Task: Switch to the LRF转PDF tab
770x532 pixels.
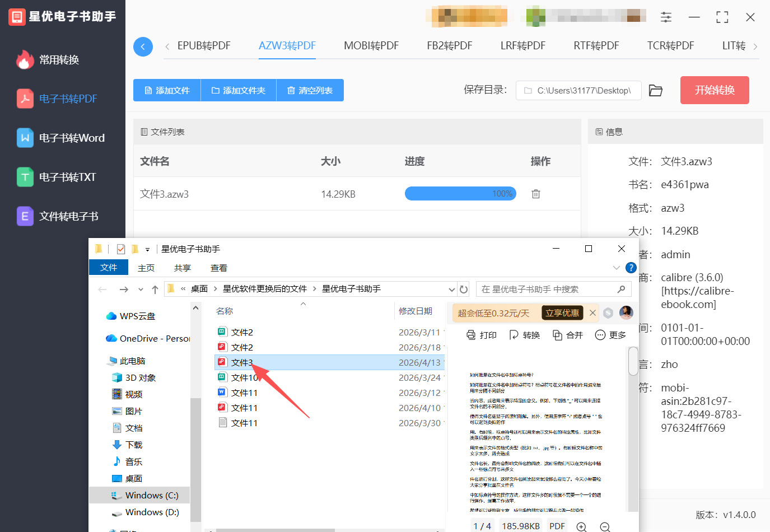Action: tap(523, 46)
